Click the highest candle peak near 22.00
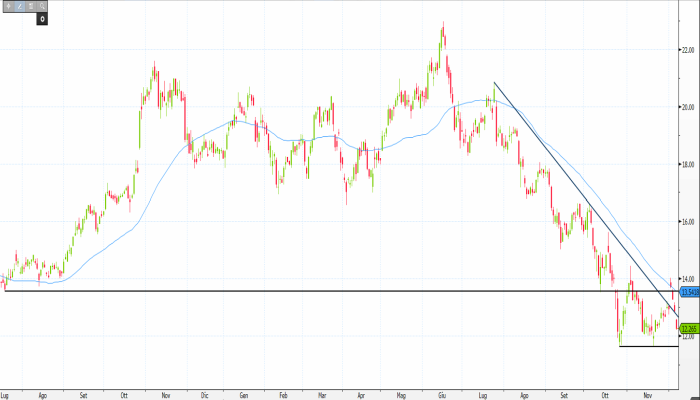 point(443,27)
